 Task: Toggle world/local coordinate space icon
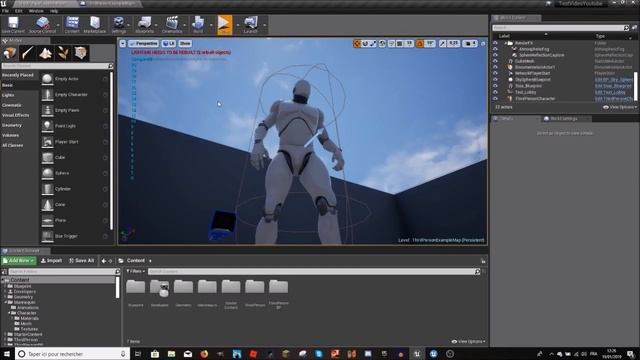coord(382,43)
